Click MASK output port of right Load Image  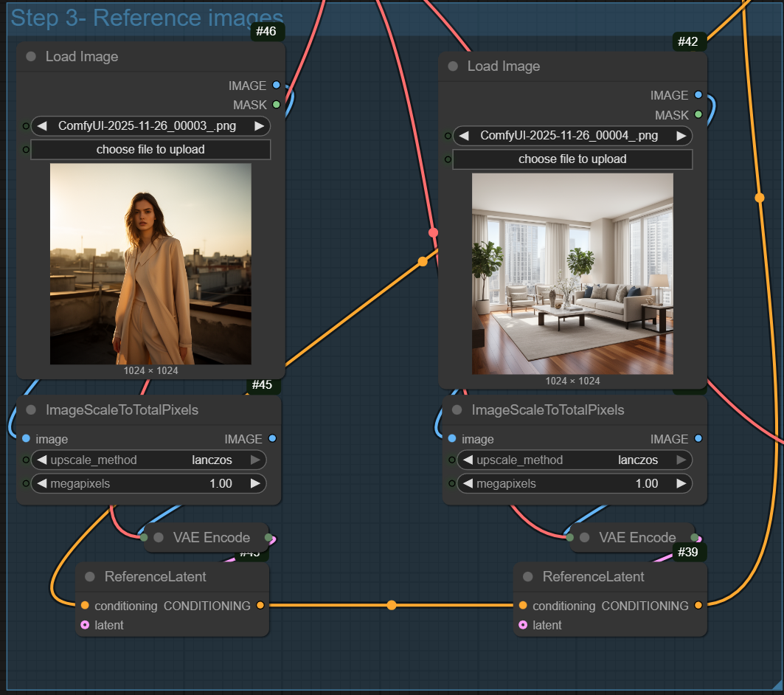point(698,115)
